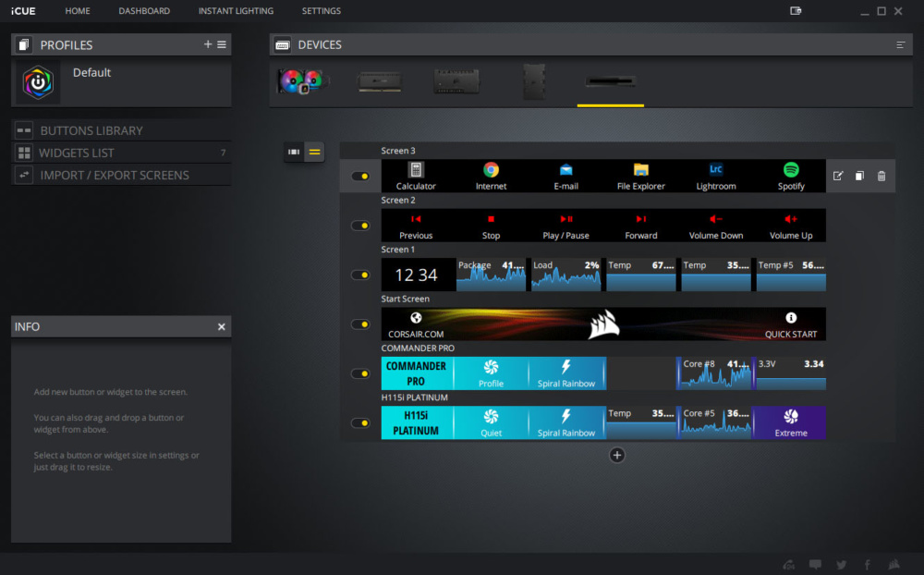Click the Volume Up button on Screen 2
This screenshot has width=924, height=575.
point(791,226)
